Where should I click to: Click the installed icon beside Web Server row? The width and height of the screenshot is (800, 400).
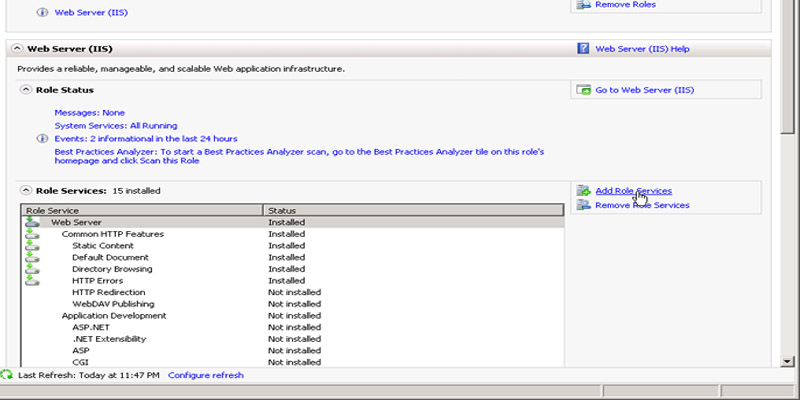[32, 222]
